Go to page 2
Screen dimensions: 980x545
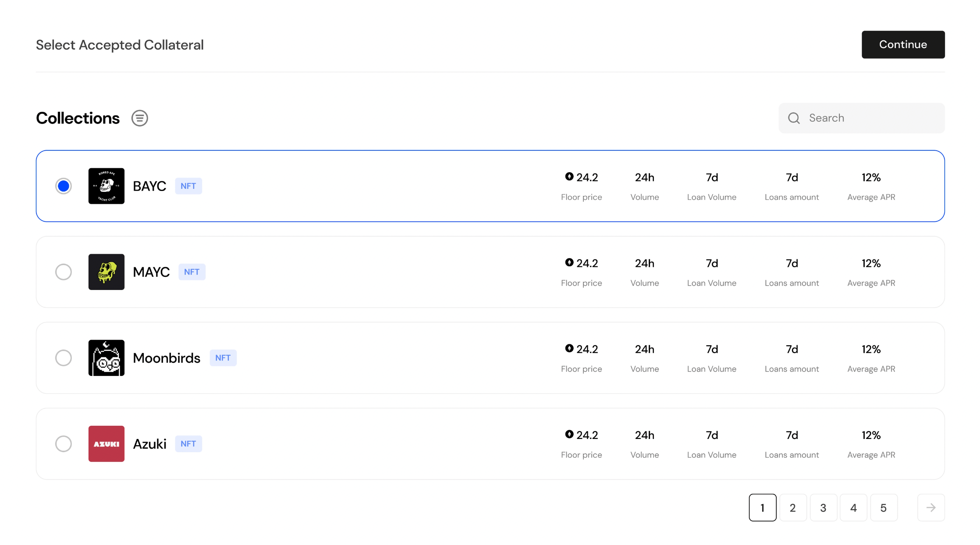tap(792, 508)
